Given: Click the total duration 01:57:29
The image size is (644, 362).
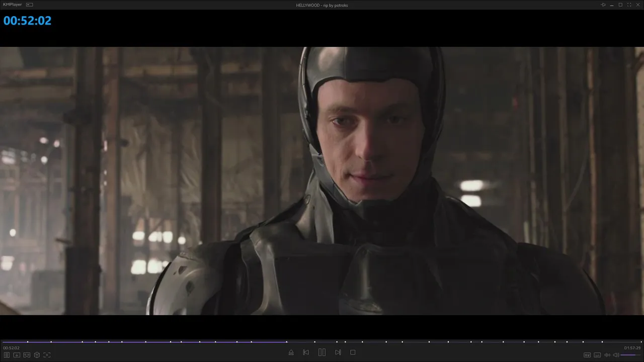Looking at the screenshot, I should [632, 348].
